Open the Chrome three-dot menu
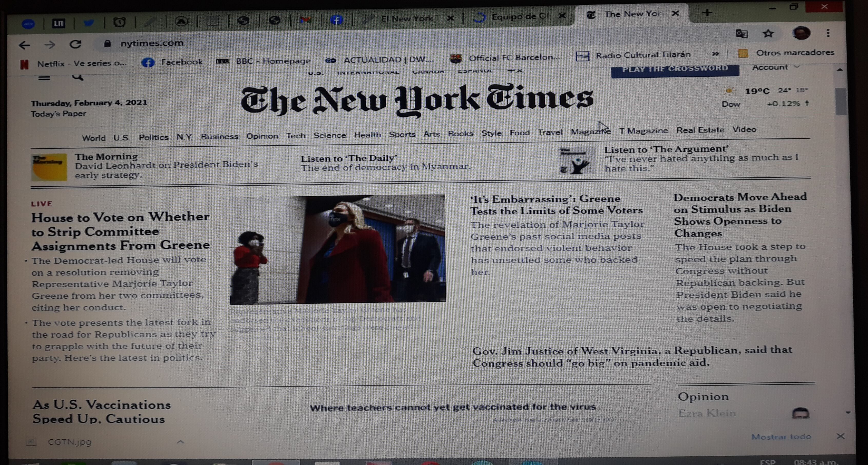The height and width of the screenshot is (465, 868). (x=828, y=33)
